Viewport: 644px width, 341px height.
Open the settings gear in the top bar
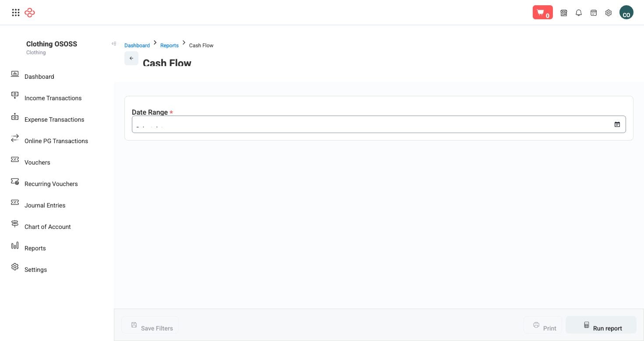tap(609, 13)
